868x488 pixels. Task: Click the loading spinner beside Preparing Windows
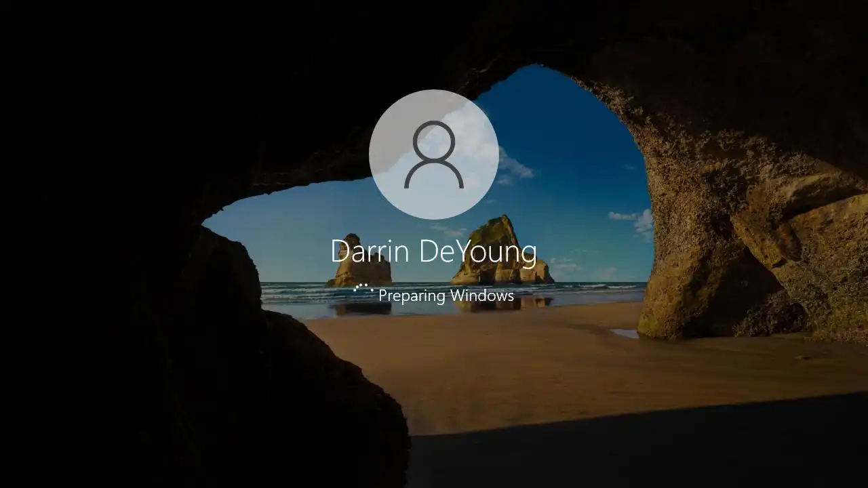click(x=363, y=289)
